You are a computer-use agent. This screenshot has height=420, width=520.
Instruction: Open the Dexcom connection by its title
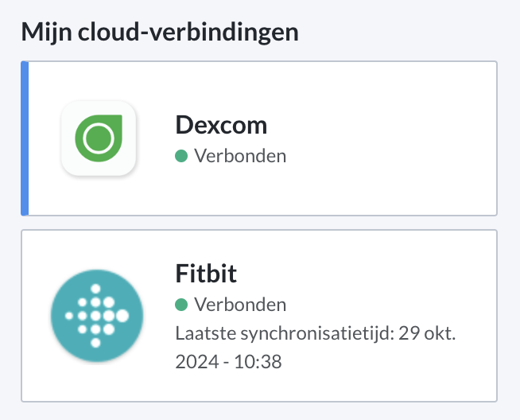coord(221,125)
